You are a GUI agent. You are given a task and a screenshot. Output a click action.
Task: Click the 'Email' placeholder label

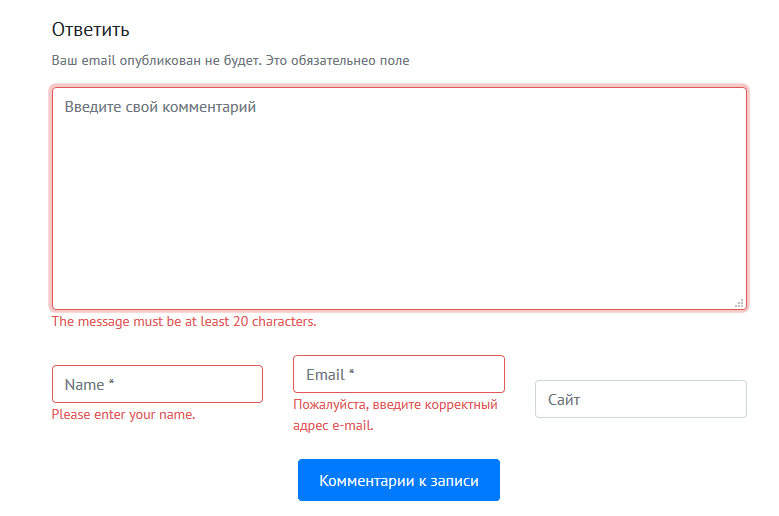pyautogui.click(x=325, y=375)
